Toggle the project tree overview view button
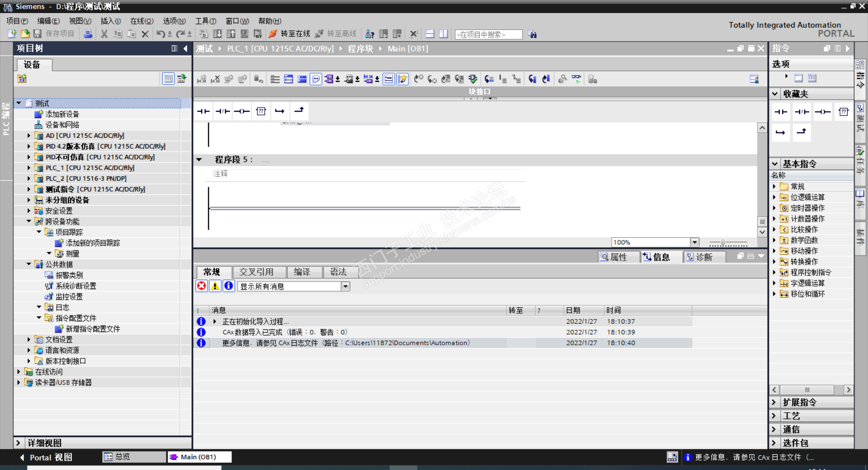Image resolution: width=868 pixels, height=470 pixels. [x=168, y=79]
